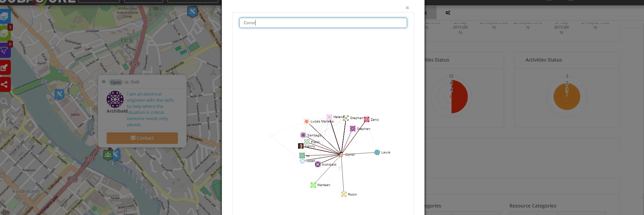Click the orange Activities Status pie chart

click(567, 97)
